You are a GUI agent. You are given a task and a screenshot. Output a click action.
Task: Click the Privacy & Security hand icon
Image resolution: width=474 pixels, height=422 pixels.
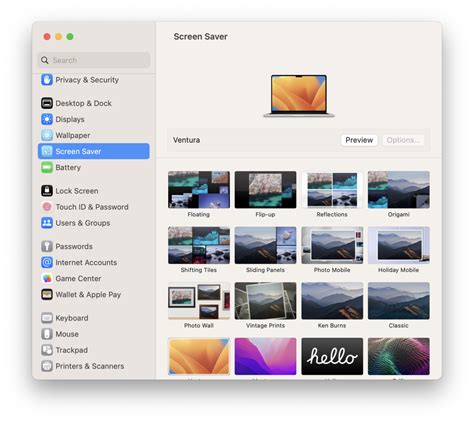coord(47,80)
